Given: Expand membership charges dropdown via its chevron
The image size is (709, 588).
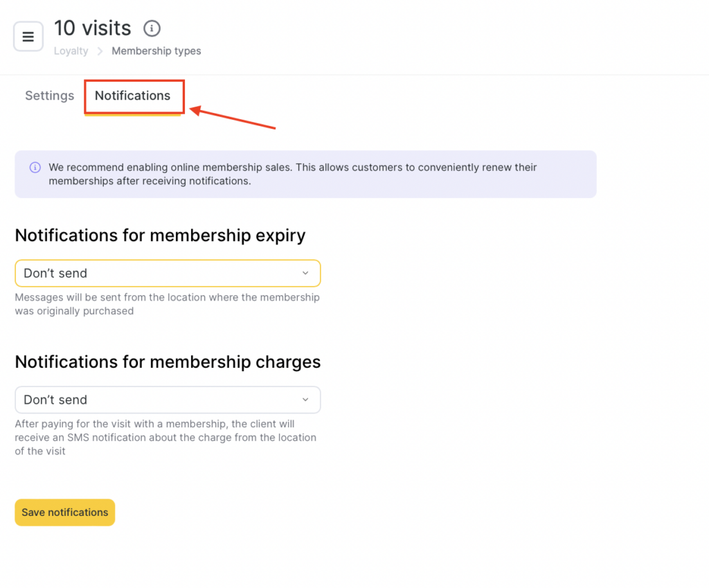Looking at the screenshot, I should coord(305,400).
